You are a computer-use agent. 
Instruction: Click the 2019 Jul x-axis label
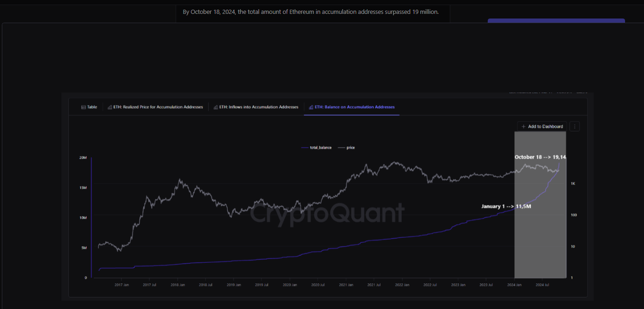262,285
